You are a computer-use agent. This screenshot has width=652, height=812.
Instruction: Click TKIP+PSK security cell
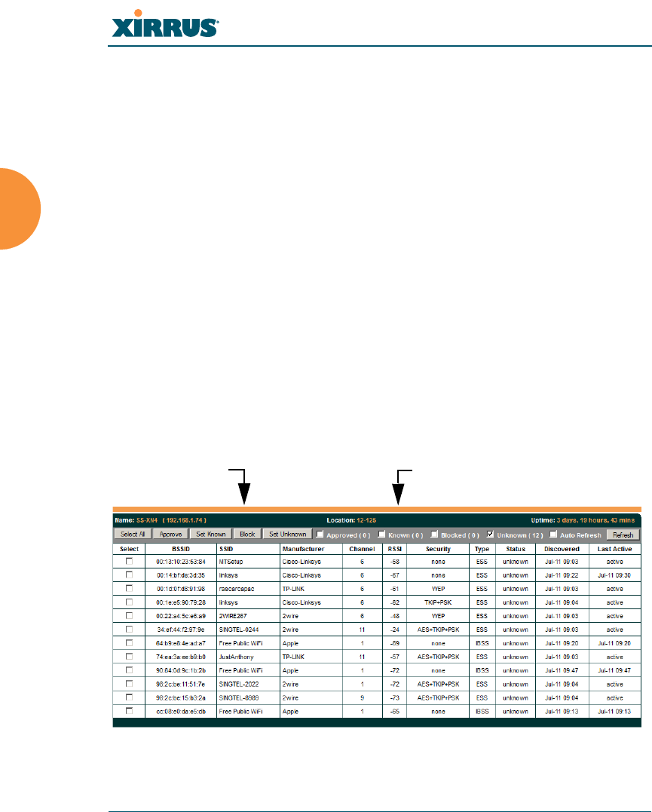438,603
